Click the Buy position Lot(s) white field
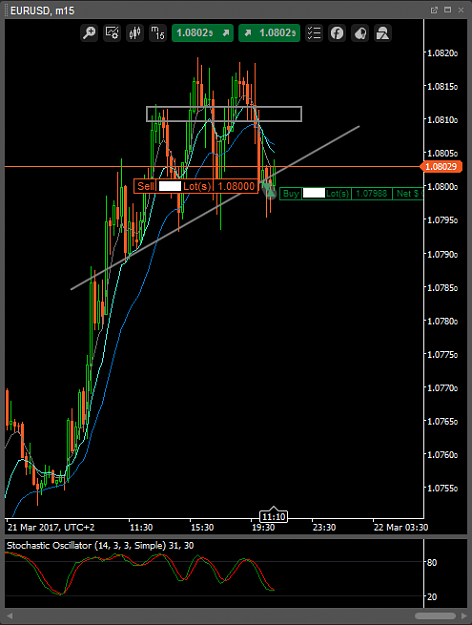This screenshot has width=472, height=625. coord(314,194)
